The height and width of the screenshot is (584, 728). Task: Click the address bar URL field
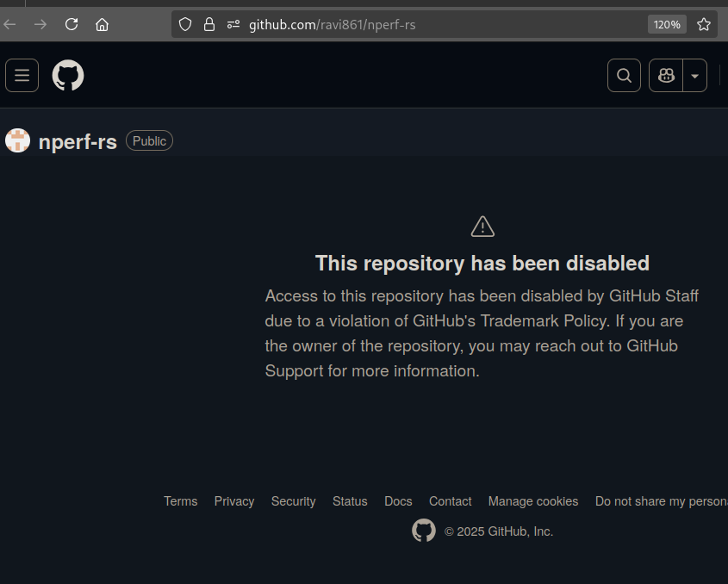431,24
